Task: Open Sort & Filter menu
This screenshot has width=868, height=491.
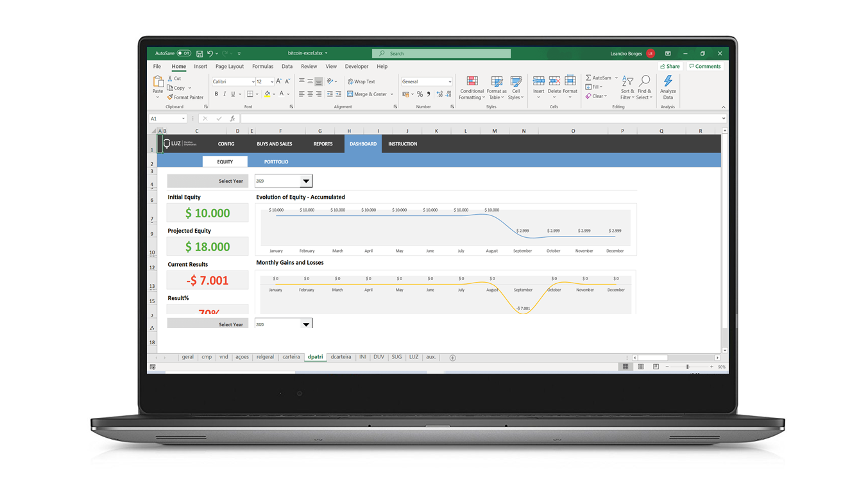Action: [627, 87]
